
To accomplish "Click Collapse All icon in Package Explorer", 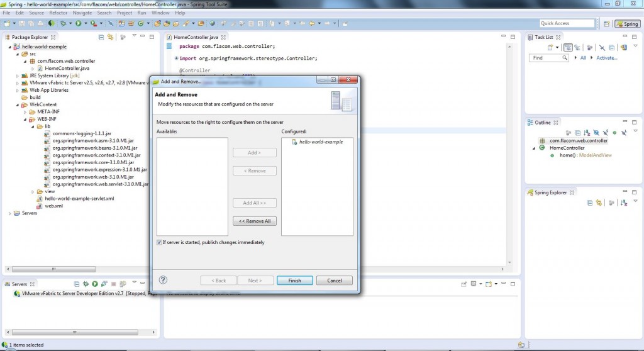I will pyautogui.click(x=101, y=37).
